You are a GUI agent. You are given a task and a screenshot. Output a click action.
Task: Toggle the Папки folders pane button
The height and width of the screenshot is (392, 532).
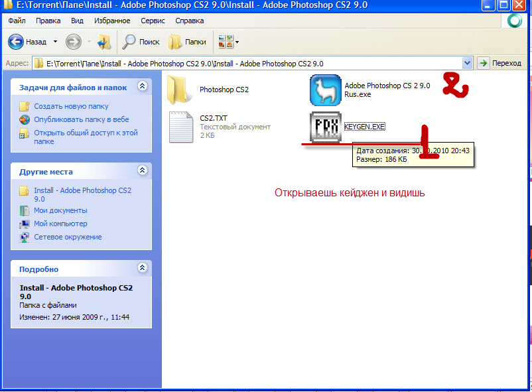coord(187,42)
